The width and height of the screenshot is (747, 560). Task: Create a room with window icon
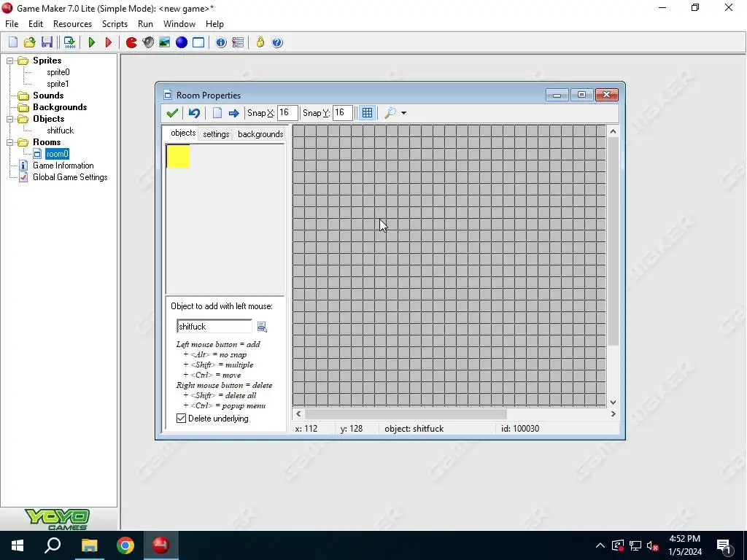click(198, 42)
